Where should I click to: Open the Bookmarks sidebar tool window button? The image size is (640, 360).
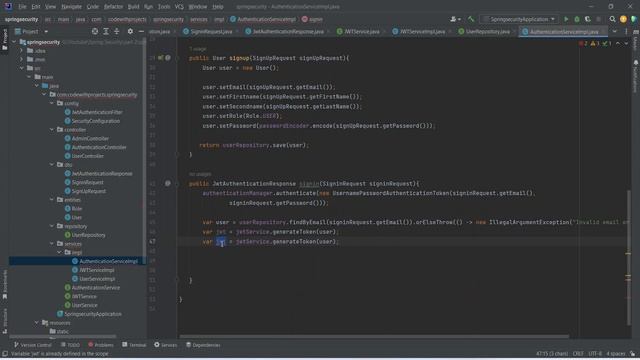click(5, 284)
